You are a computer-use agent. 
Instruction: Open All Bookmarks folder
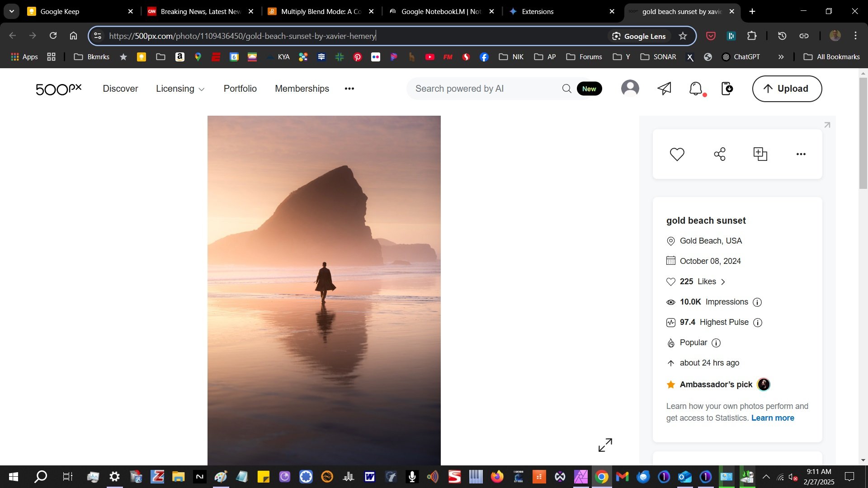click(831, 57)
